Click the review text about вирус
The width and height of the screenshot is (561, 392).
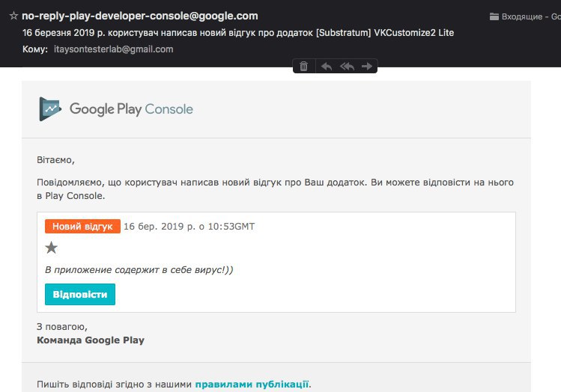(139, 270)
